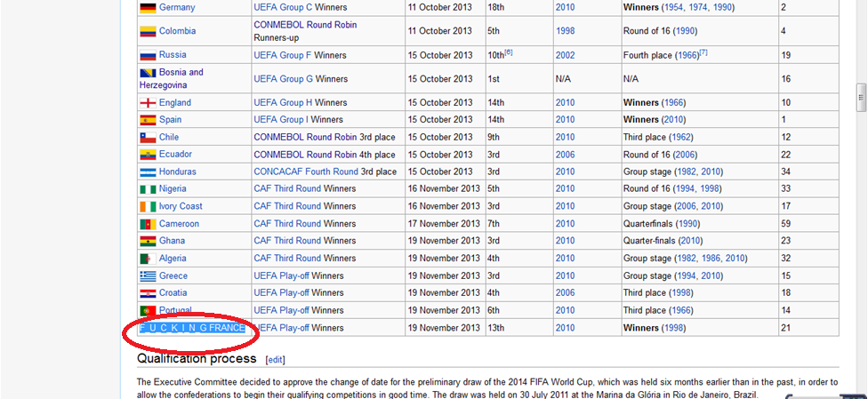
Task: Click the Ghana flag icon
Action: pyautogui.click(x=148, y=242)
